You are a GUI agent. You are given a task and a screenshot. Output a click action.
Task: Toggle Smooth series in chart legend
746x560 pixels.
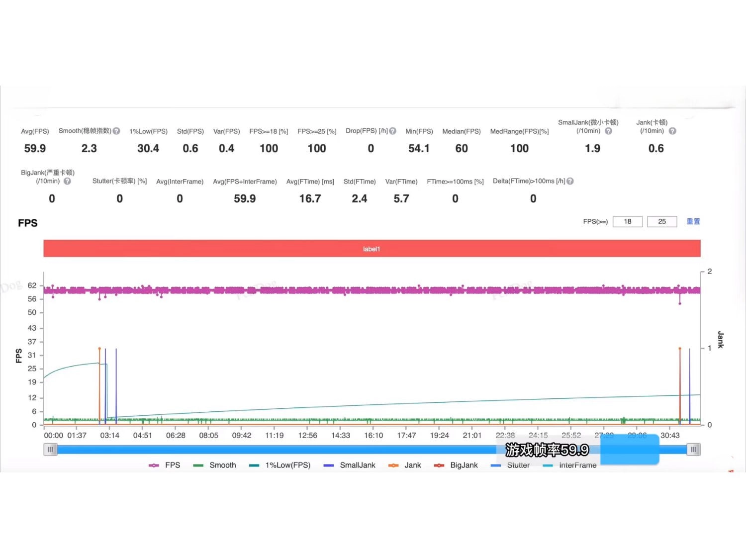pyautogui.click(x=214, y=465)
